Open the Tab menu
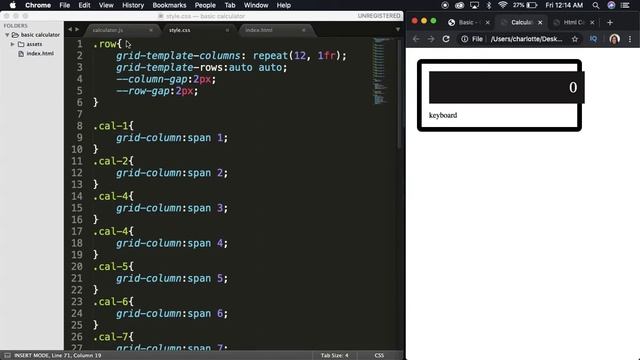The height and width of the screenshot is (360, 640). [x=230, y=5]
